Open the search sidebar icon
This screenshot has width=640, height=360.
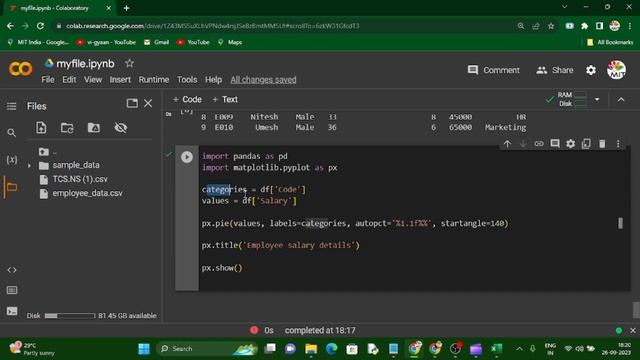point(11,133)
